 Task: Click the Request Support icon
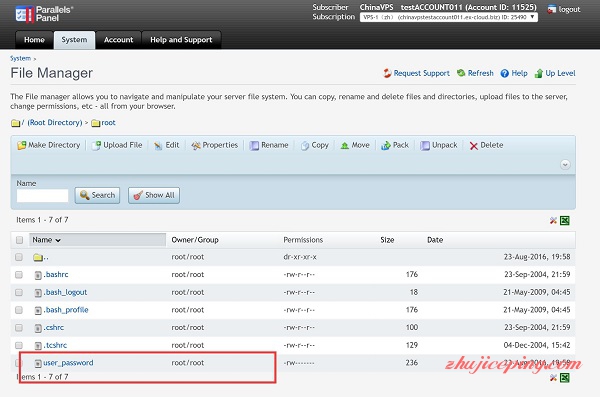387,73
